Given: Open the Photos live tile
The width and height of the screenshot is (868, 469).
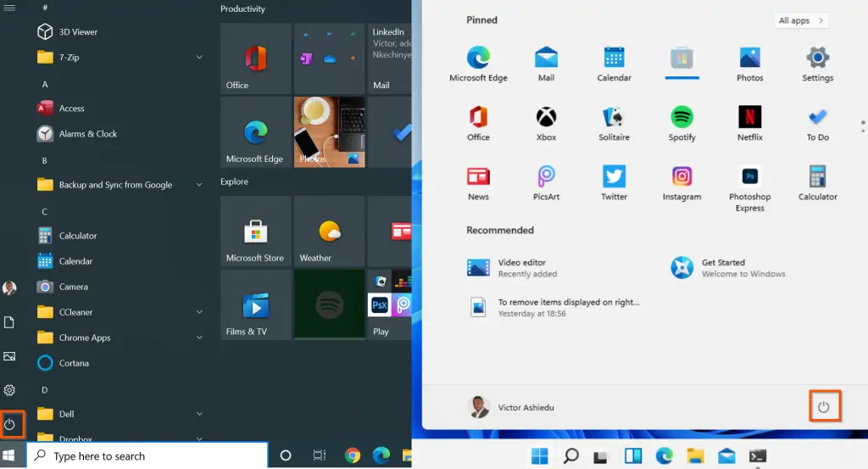Looking at the screenshot, I should tap(330, 131).
